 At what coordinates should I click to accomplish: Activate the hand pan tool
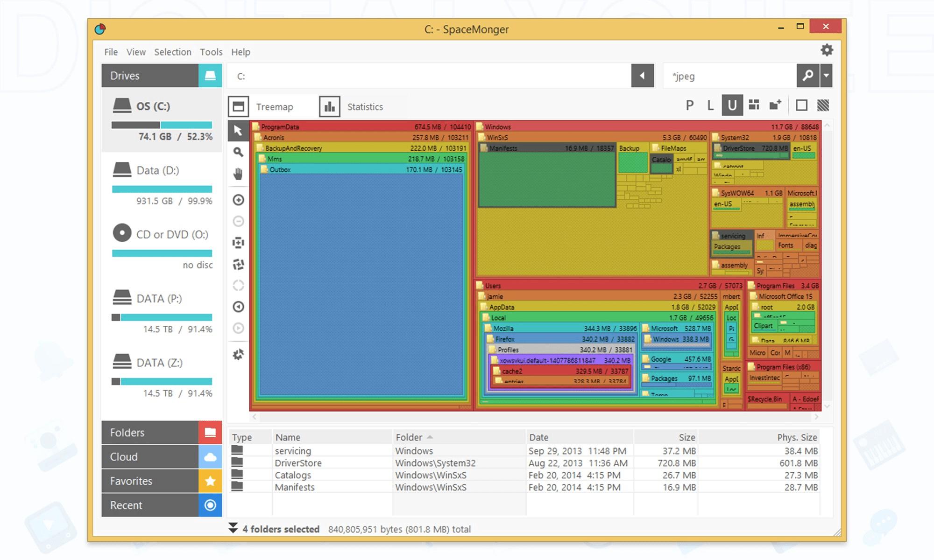239,174
